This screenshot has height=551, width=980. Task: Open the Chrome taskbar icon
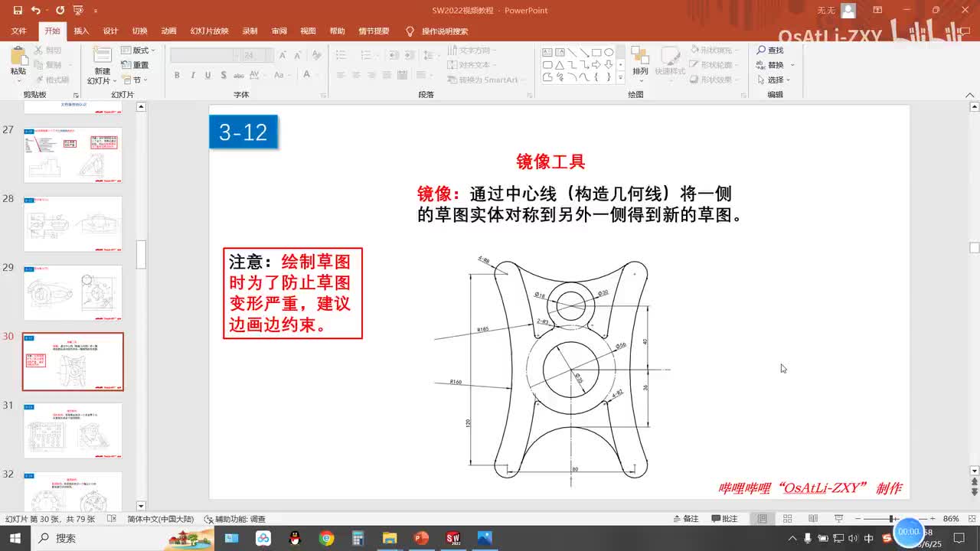[326, 538]
